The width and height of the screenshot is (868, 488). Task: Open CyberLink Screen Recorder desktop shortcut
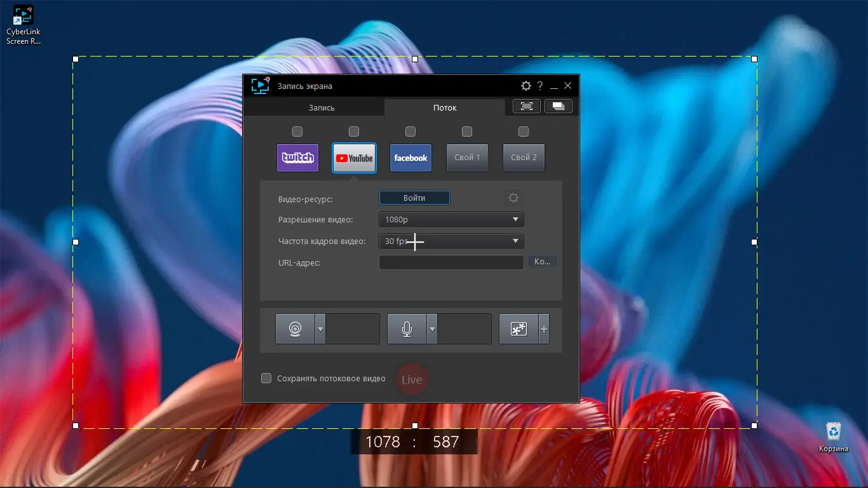click(x=24, y=25)
